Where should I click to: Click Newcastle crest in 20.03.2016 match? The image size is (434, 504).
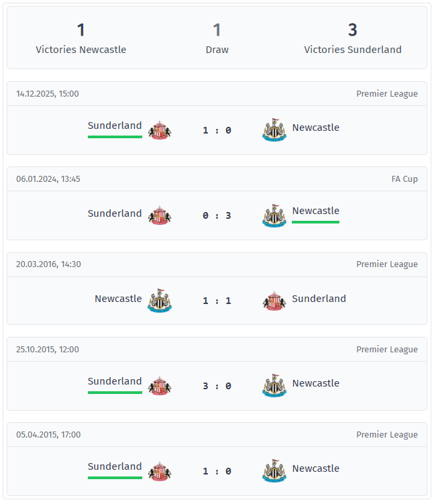point(159,300)
